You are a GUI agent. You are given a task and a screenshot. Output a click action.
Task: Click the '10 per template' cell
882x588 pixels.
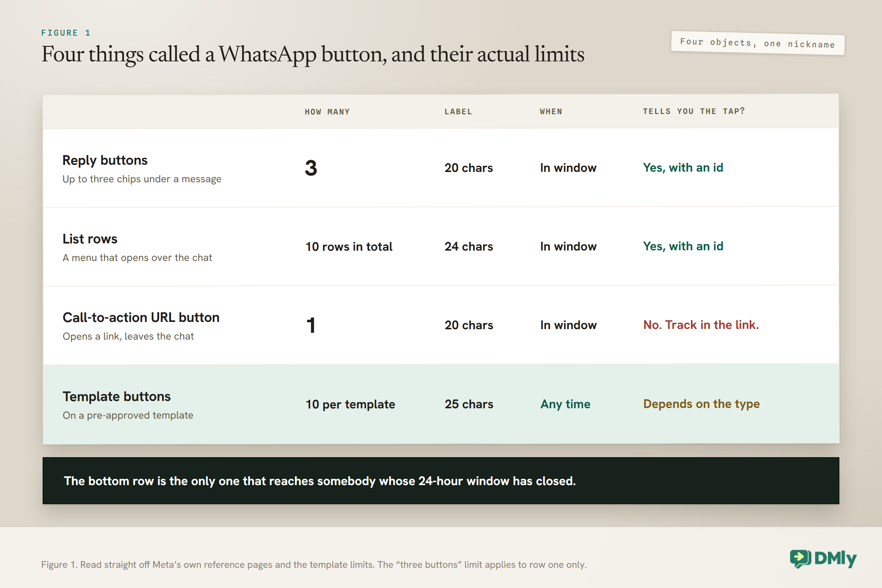(x=350, y=405)
